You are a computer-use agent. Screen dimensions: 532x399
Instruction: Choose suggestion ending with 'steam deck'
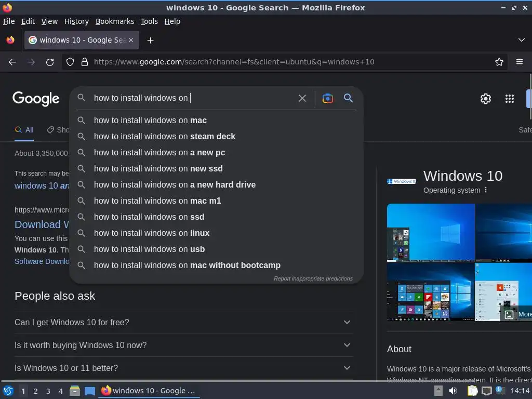tap(217, 137)
